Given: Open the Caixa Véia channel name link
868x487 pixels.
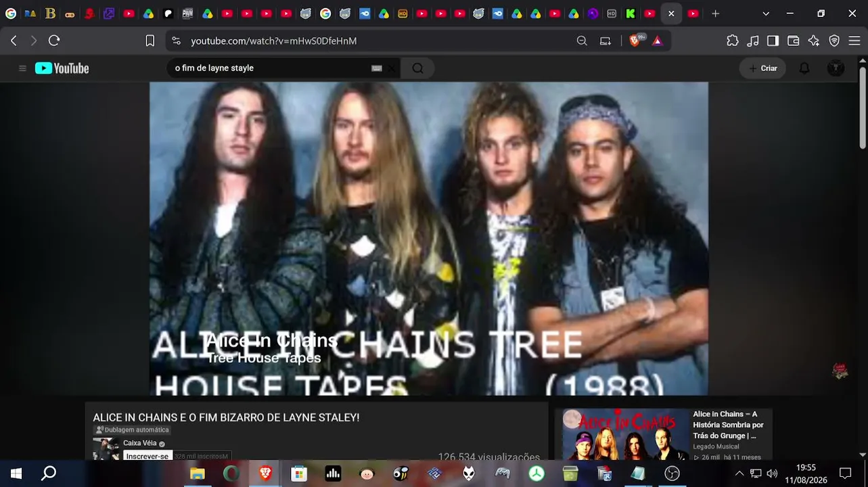Looking at the screenshot, I should pos(139,443).
